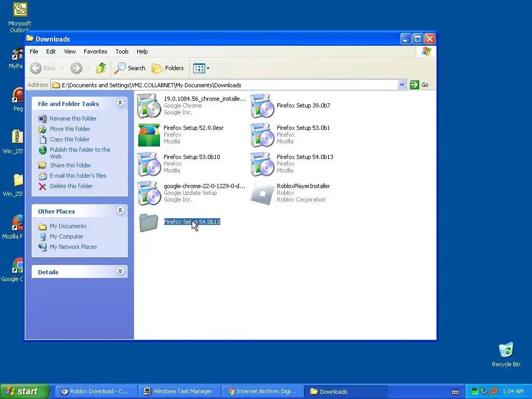Open the Edit menu
This screenshot has width=532, height=399.
(51, 51)
